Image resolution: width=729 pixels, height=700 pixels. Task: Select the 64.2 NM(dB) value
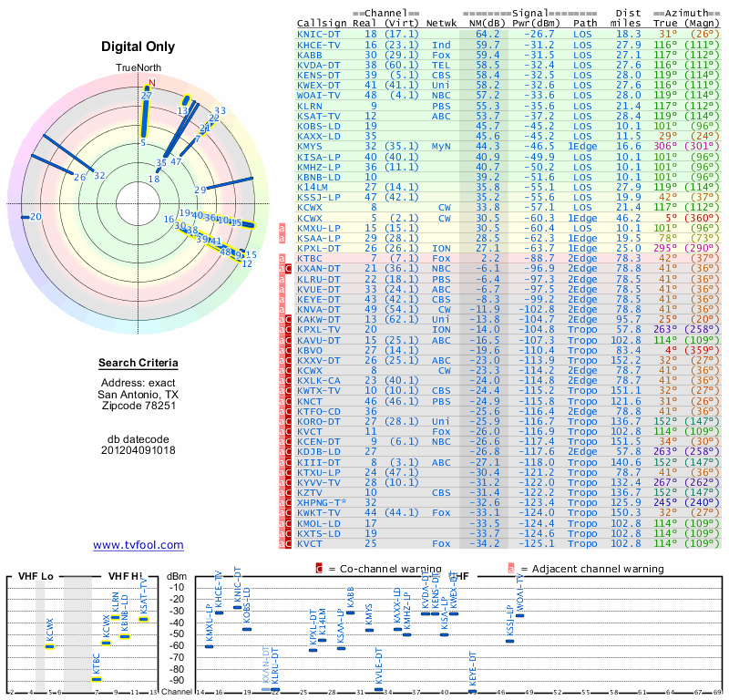488,35
